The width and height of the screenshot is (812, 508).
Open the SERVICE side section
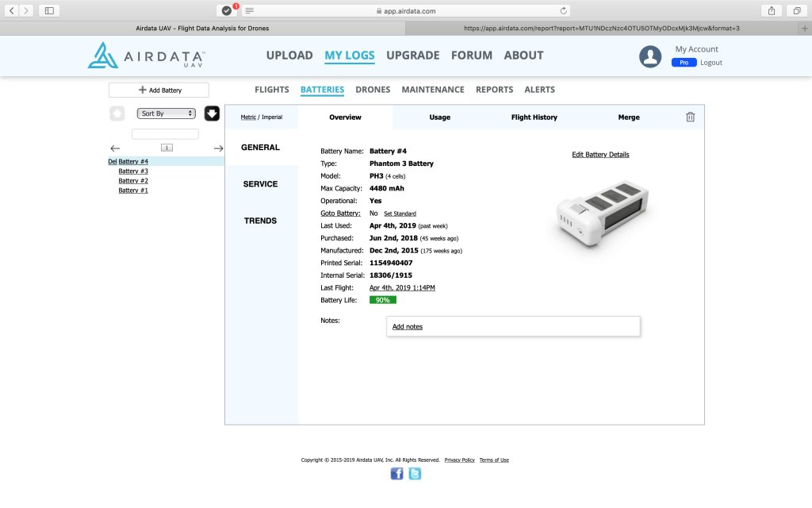tap(260, 184)
